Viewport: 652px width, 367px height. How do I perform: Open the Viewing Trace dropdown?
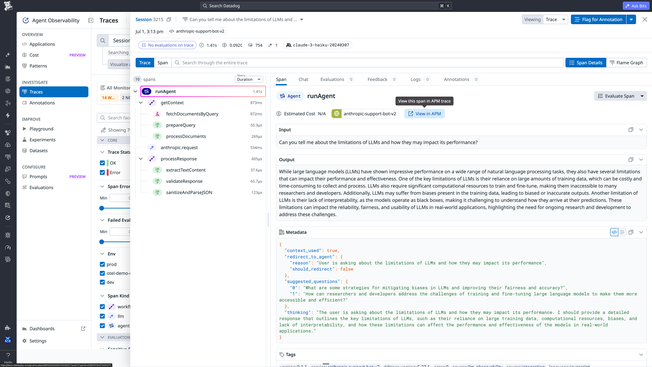coord(556,20)
